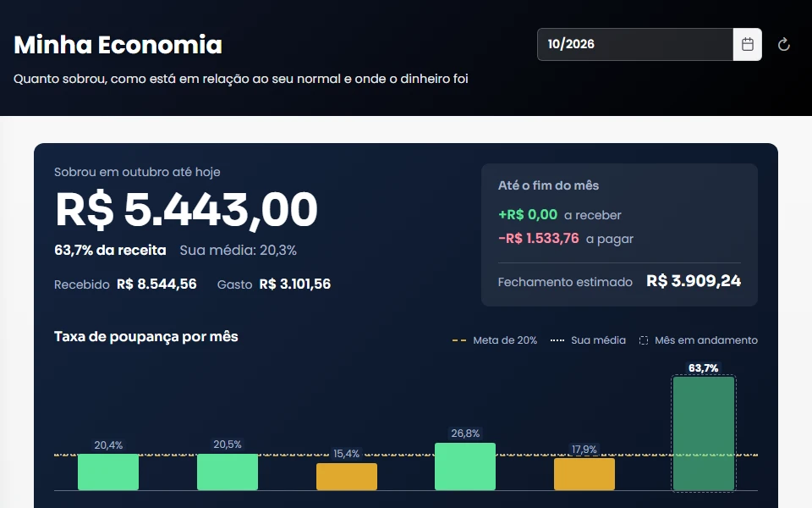Click the Fechamento estimado R$ 3.909,24 value

(694, 281)
